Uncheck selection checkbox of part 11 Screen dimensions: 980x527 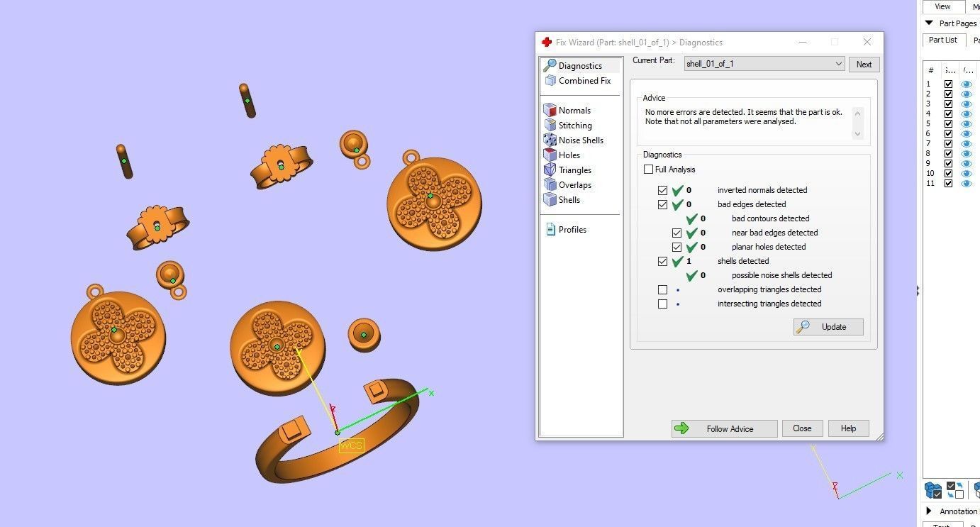point(948,184)
